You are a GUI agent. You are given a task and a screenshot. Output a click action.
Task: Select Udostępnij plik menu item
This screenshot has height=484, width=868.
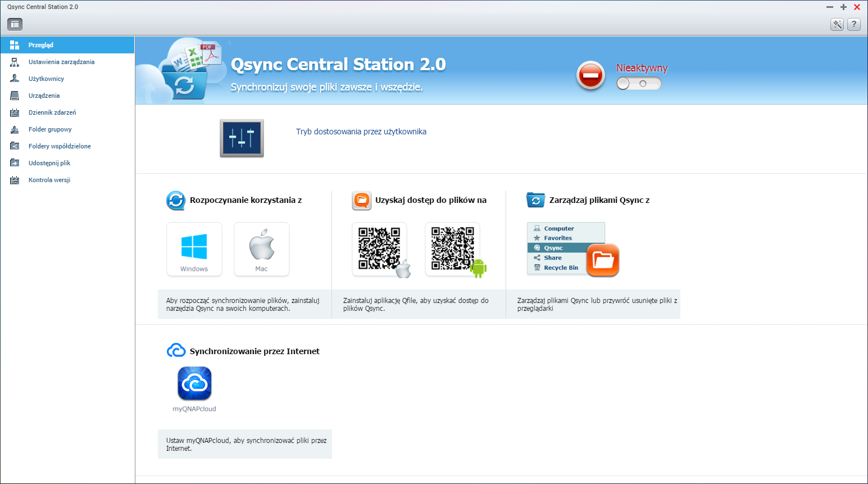tap(67, 163)
